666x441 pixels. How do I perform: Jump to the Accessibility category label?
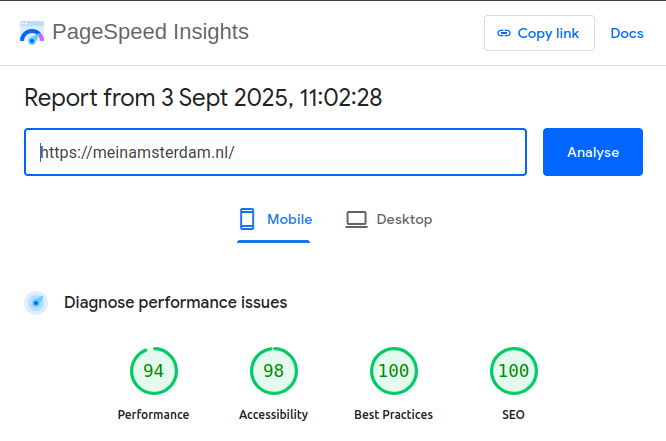coord(273,414)
